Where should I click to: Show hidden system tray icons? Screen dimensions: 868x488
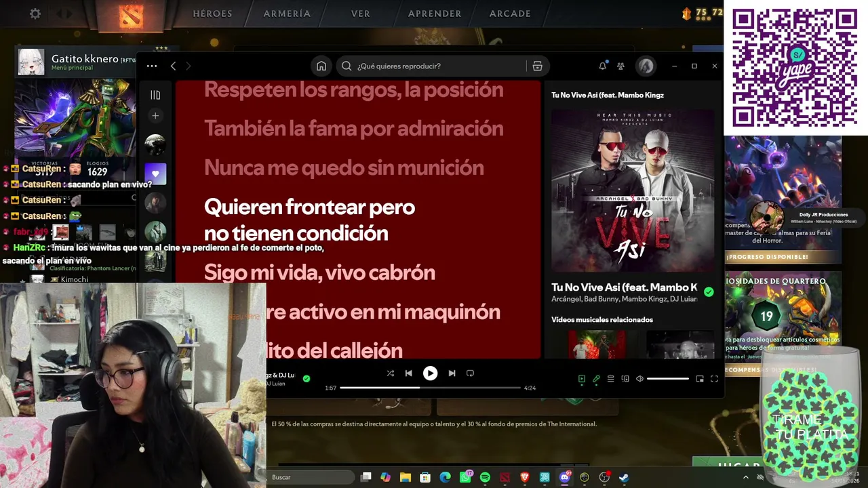click(x=746, y=477)
